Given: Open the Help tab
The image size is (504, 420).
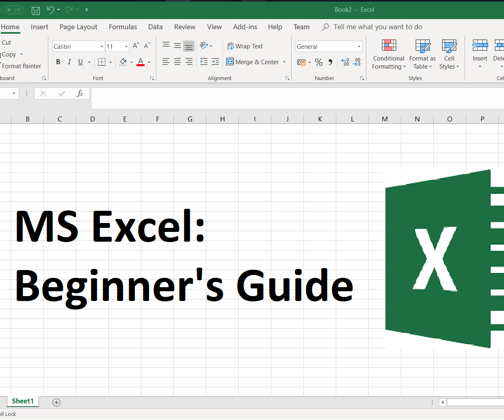Looking at the screenshot, I should [x=275, y=27].
